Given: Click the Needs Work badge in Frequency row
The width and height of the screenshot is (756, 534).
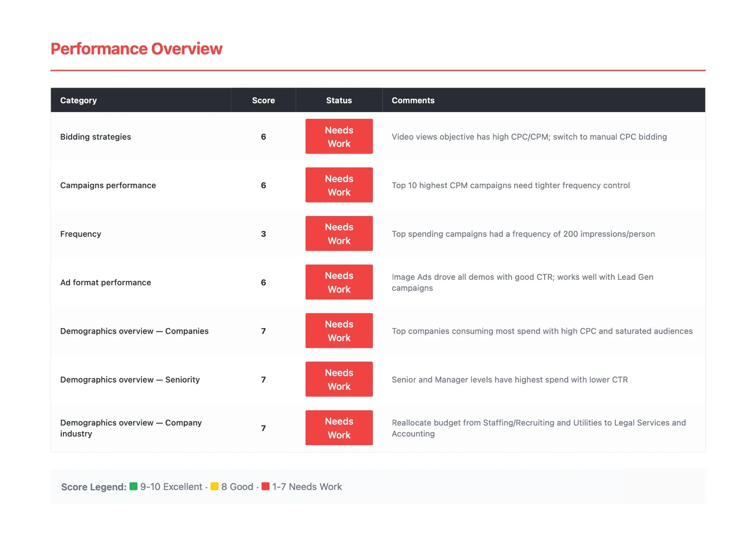Looking at the screenshot, I should (x=339, y=234).
